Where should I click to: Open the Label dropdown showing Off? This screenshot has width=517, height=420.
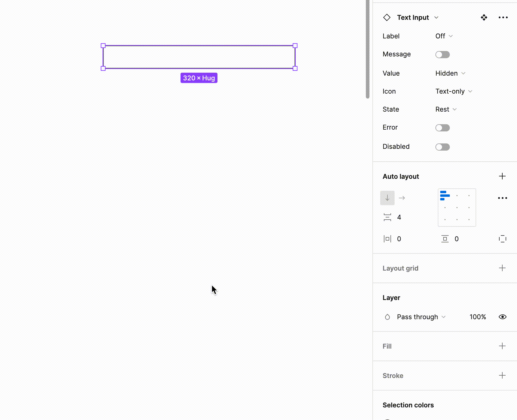(x=444, y=36)
